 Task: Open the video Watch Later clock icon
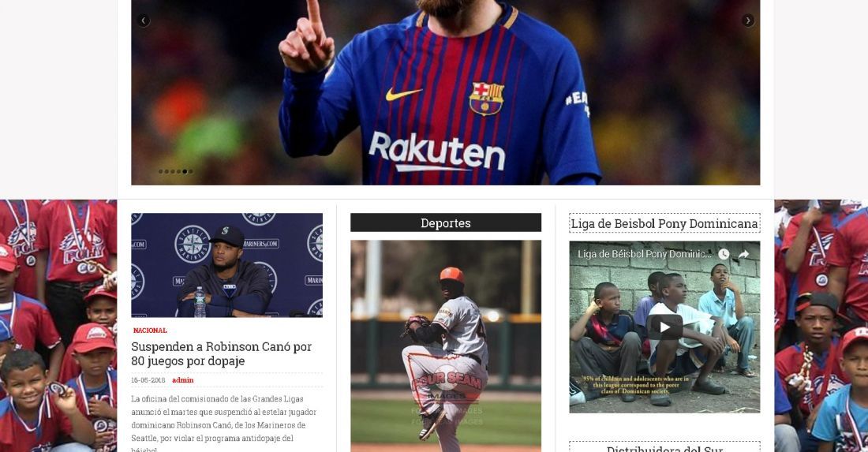(x=724, y=254)
